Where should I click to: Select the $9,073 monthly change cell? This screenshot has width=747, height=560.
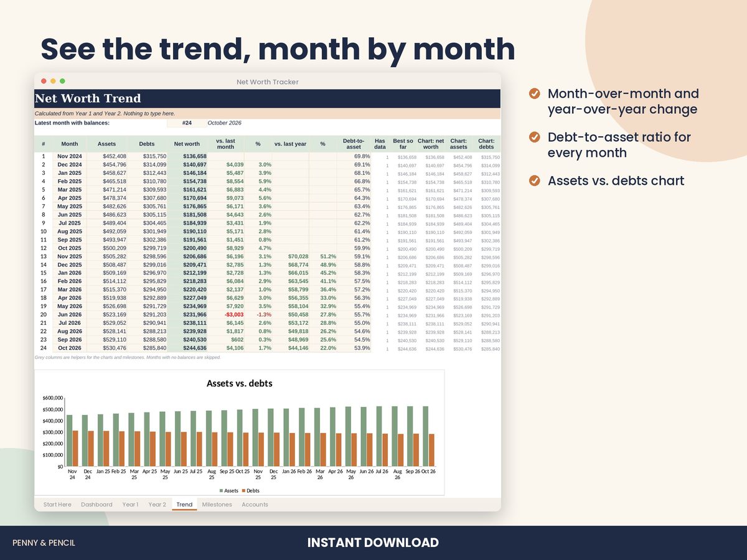pos(225,198)
